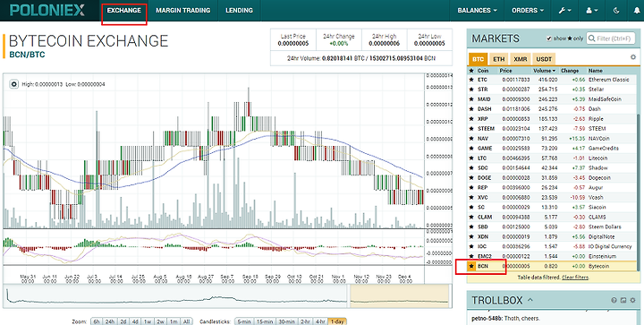This screenshot has height=325, width=644.
Task: Click the star next to REP
Action: [x=471, y=188]
